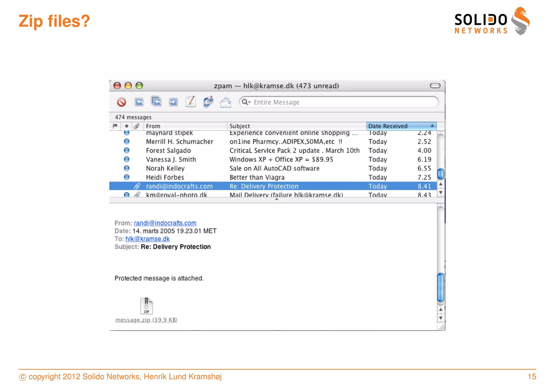Click the Reply toolbar icon

click(x=139, y=102)
